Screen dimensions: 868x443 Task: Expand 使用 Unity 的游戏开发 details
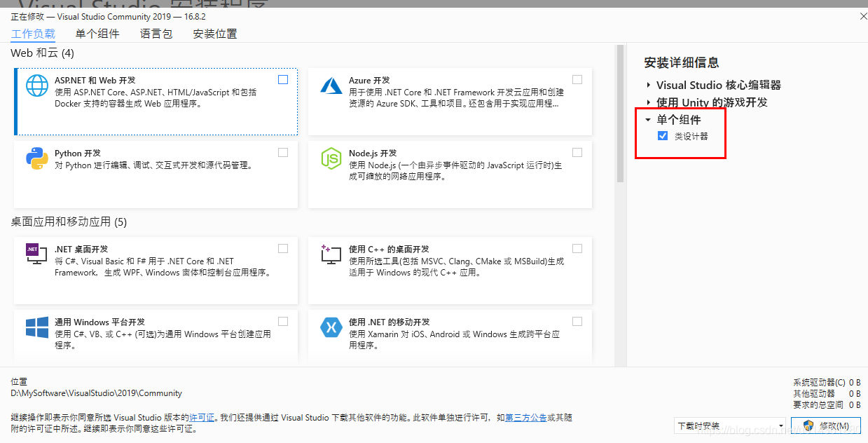pos(648,102)
